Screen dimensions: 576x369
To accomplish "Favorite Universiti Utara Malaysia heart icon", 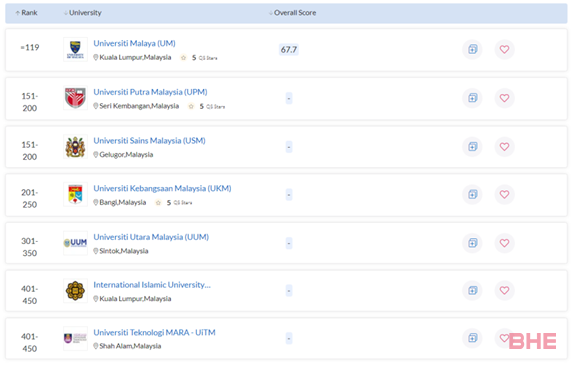I will coord(504,243).
